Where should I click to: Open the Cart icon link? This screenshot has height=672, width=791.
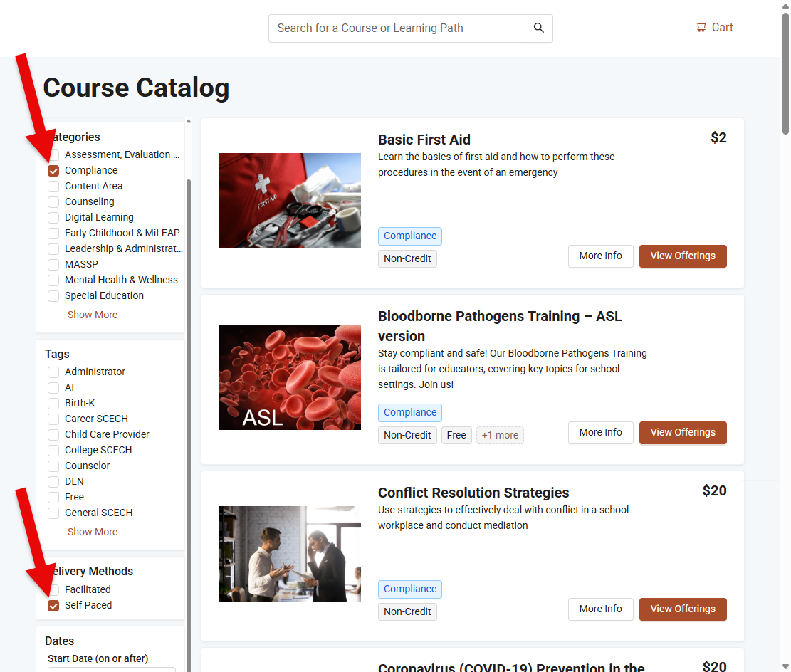click(714, 28)
